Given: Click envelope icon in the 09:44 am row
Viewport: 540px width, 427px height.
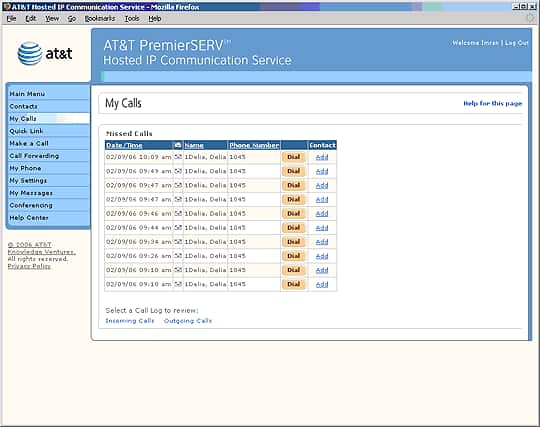Looking at the screenshot, I should click(x=178, y=228).
